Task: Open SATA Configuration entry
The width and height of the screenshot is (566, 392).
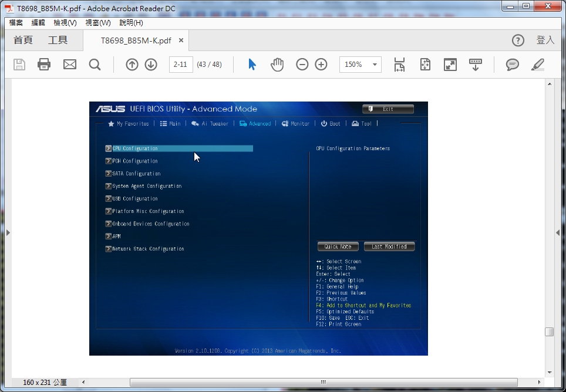Action: (x=133, y=174)
